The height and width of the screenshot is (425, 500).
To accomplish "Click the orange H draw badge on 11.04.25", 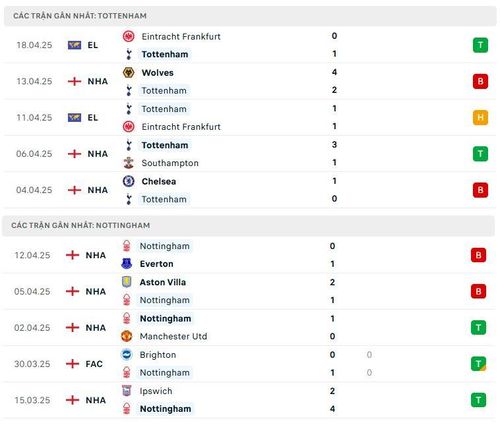I will (480, 117).
